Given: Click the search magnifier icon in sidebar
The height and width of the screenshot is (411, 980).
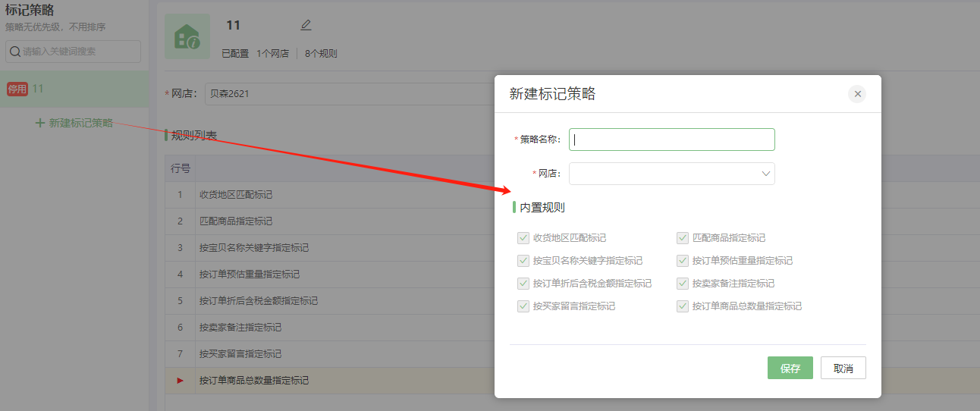Looking at the screenshot, I should pos(14,52).
